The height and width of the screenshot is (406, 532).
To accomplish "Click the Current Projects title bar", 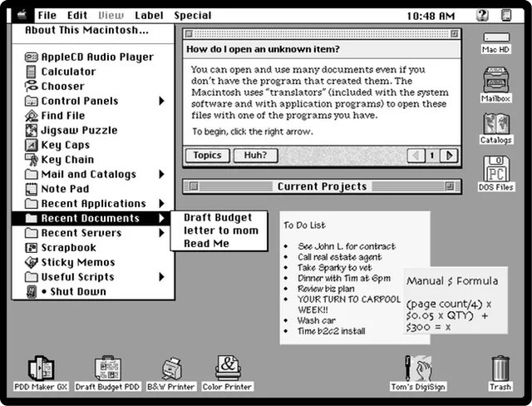I will (322, 186).
